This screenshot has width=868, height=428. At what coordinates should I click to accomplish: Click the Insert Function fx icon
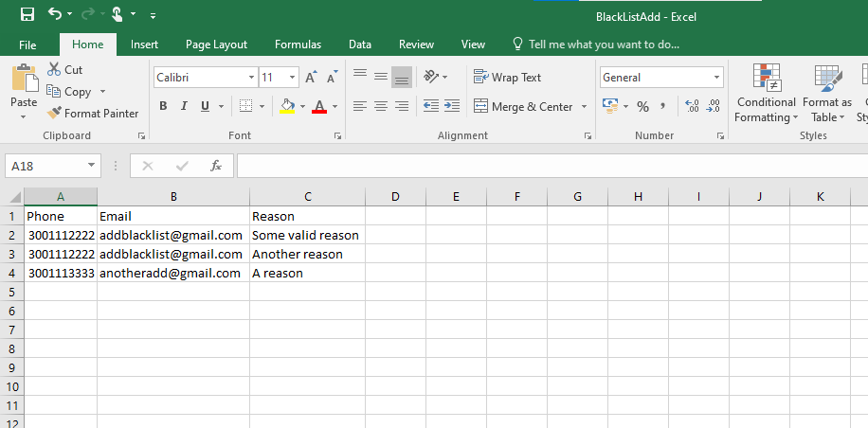(216, 166)
